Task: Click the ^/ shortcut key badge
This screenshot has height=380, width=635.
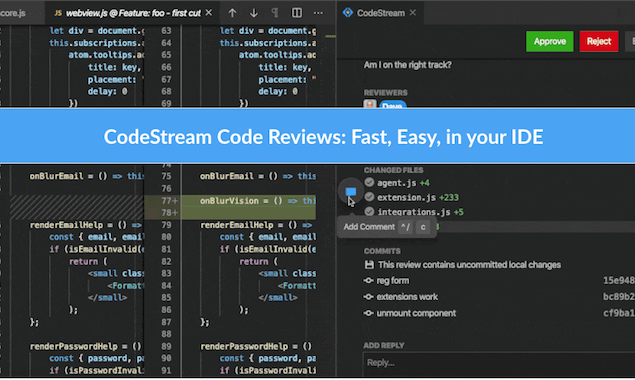Action: click(405, 227)
